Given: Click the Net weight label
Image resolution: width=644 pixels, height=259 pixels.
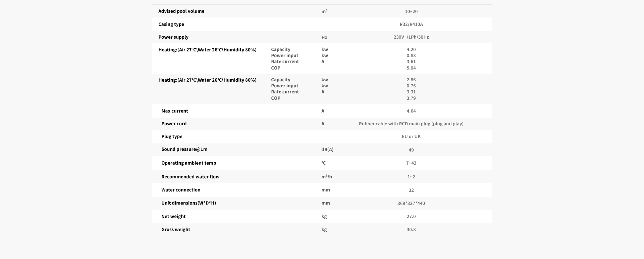Looking at the screenshot, I should pyautogui.click(x=173, y=216).
